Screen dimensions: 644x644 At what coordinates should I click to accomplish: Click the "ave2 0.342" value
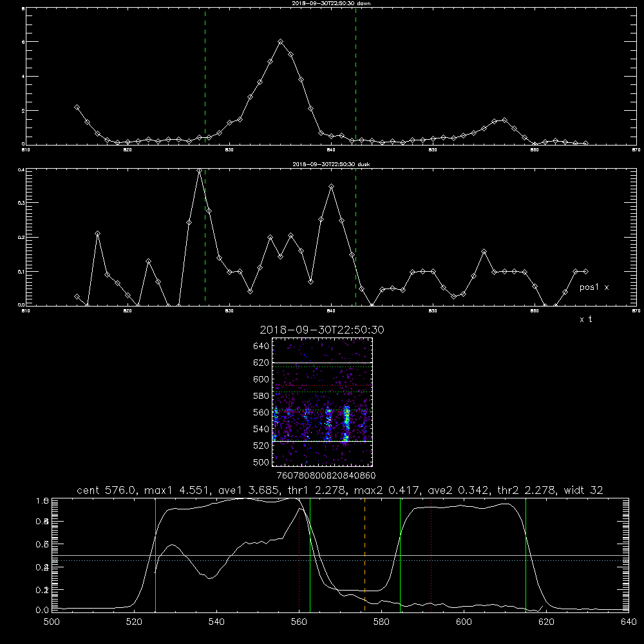click(x=459, y=490)
